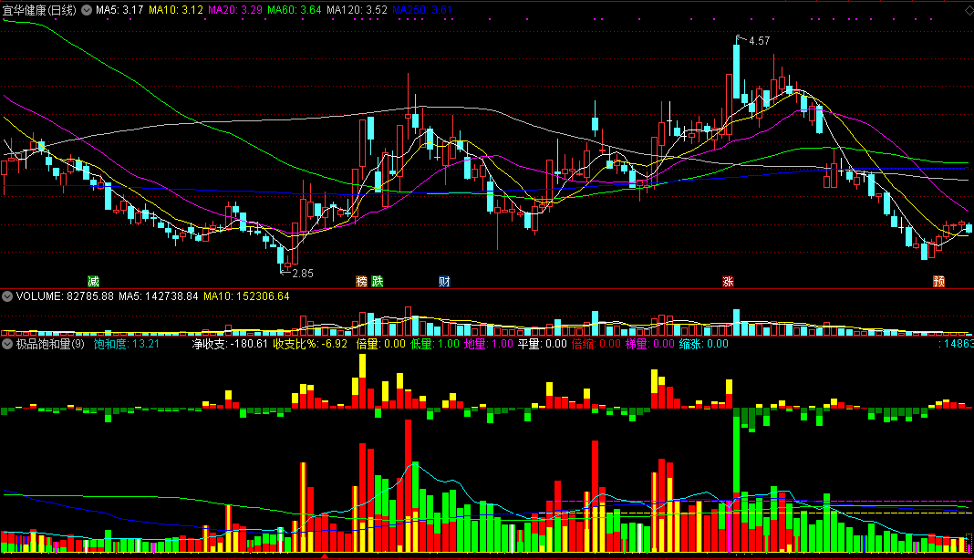The width and height of the screenshot is (974, 560).
Task: Click the 4.57 high price annotation
Action: coord(759,41)
